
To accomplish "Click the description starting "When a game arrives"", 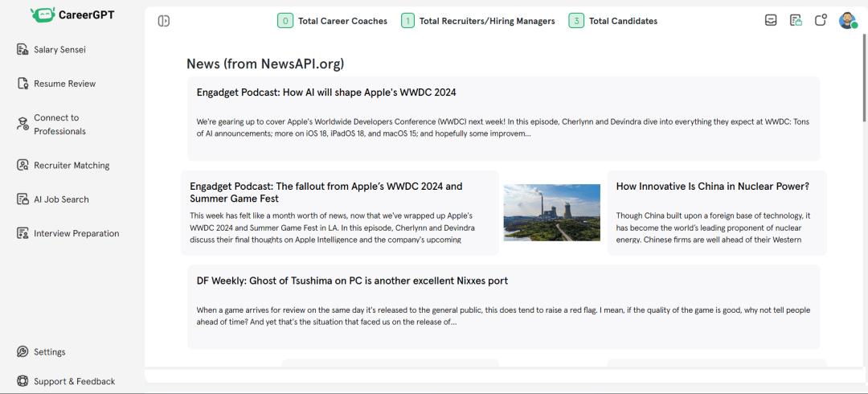I will point(504,316).
